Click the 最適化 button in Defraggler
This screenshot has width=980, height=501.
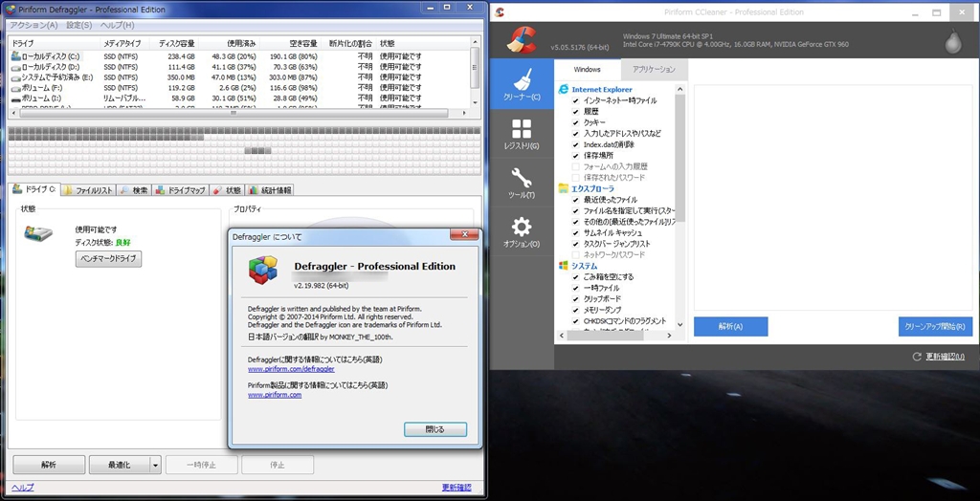120,465
